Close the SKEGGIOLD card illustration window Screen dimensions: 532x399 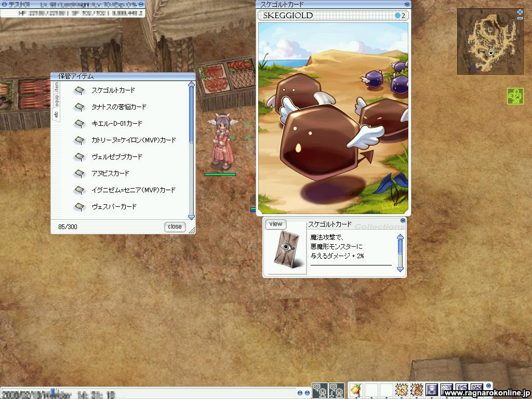407,4
